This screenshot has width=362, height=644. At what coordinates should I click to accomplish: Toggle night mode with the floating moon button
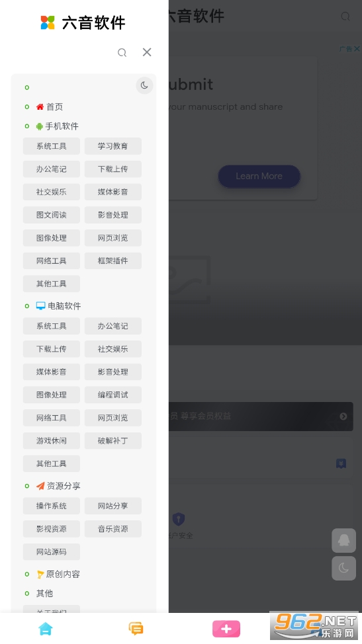[x=344, y=569]
